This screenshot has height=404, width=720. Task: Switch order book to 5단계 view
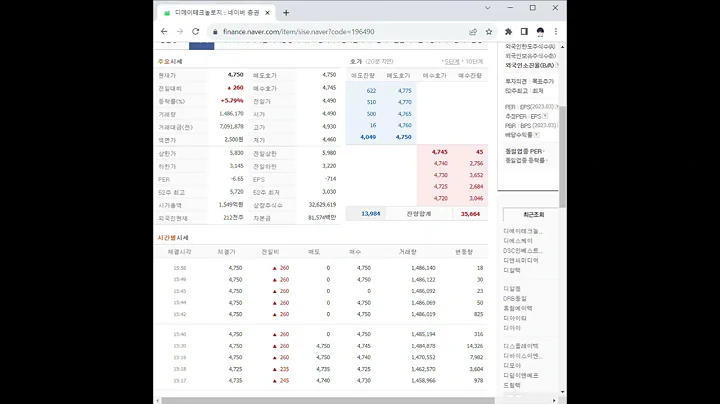pyautogui.click(x=452, y=62)
